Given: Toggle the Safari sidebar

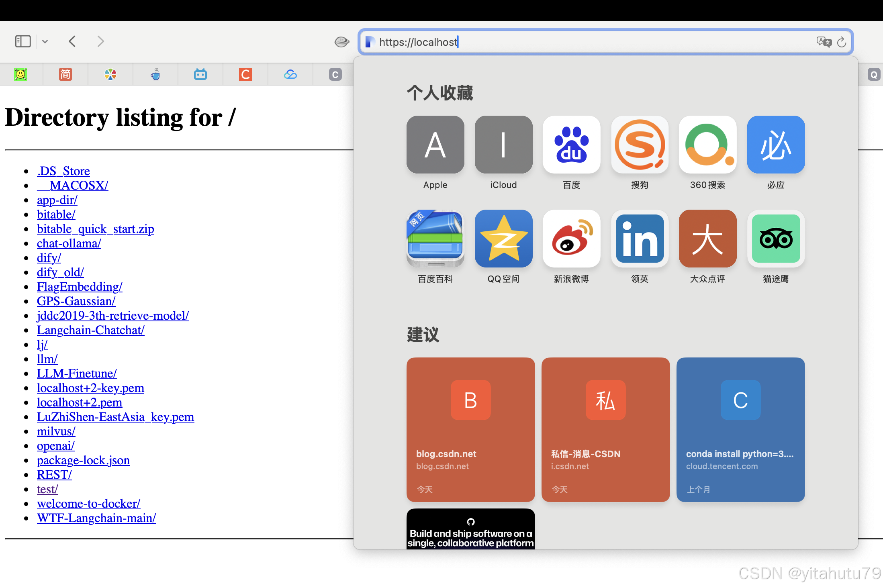Looking at the screenshot, I should (23, 41).
